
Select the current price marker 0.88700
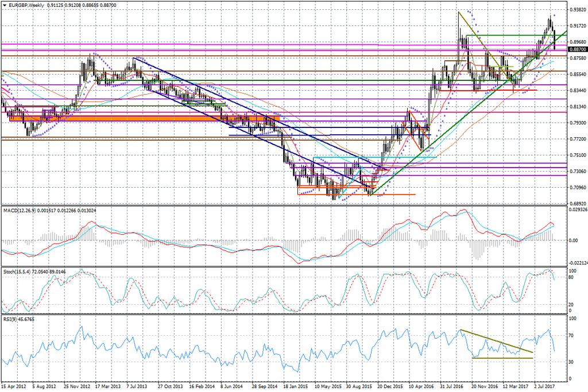578,49
